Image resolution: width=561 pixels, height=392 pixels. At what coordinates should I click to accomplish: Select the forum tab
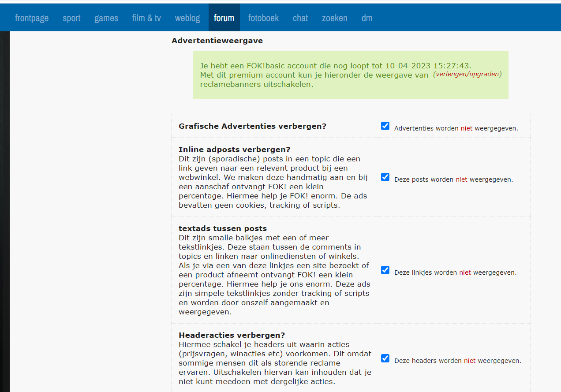pyautogui.click(x=224, y=18)
